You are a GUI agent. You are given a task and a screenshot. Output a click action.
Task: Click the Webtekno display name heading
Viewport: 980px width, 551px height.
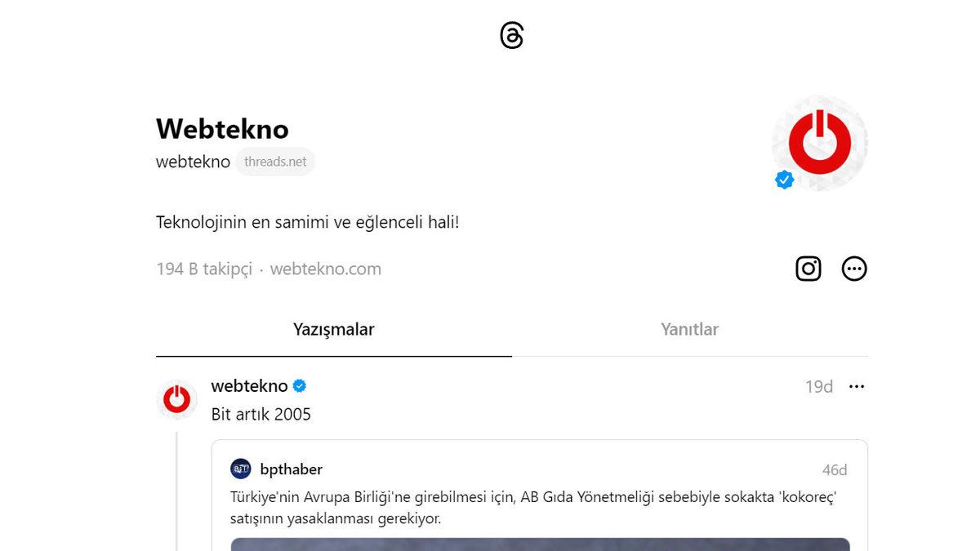[x=222, y=128]
